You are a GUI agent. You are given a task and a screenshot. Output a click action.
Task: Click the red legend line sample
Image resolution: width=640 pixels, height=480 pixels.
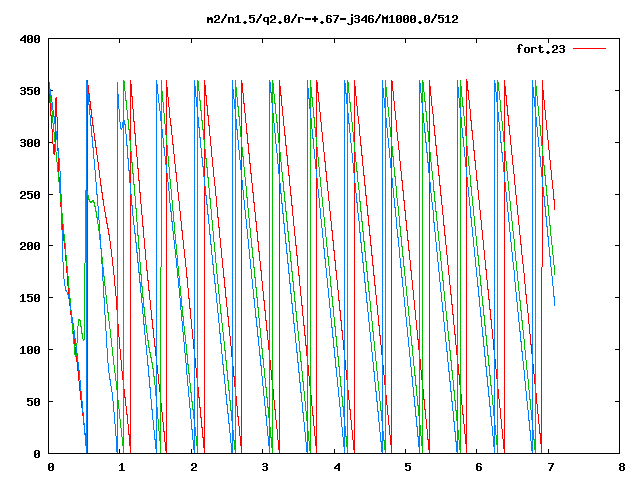point(589,49)
